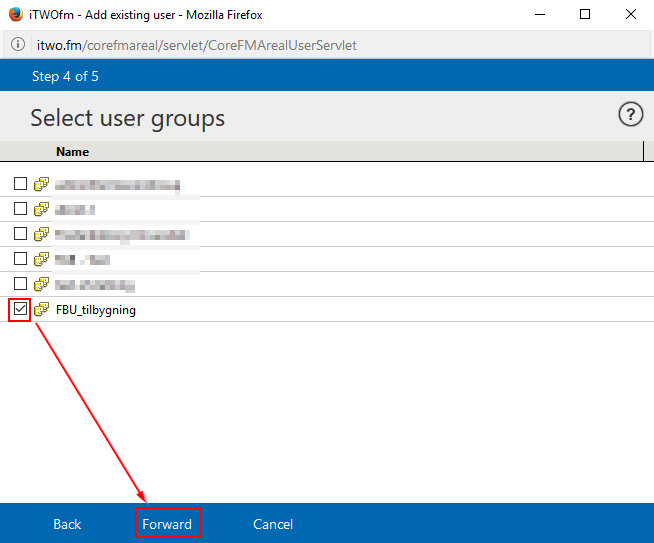Click the group icon in the third row

(x=41, y=234)
